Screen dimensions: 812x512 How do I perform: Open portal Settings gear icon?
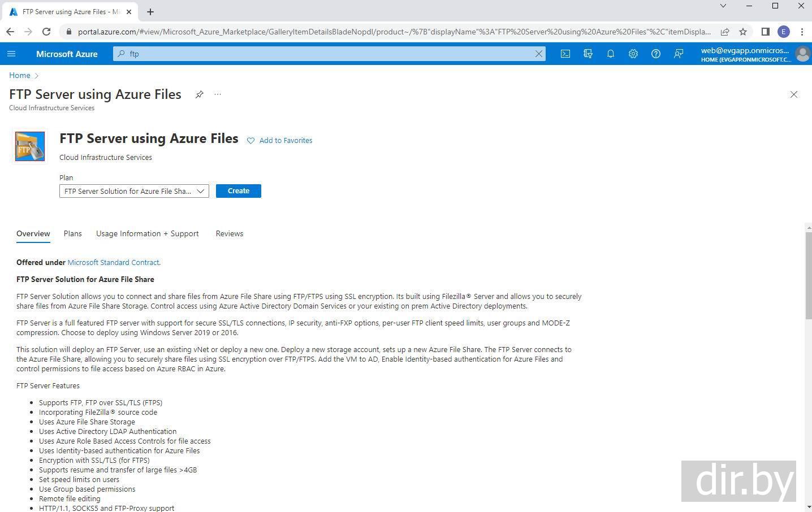point(633,54)
